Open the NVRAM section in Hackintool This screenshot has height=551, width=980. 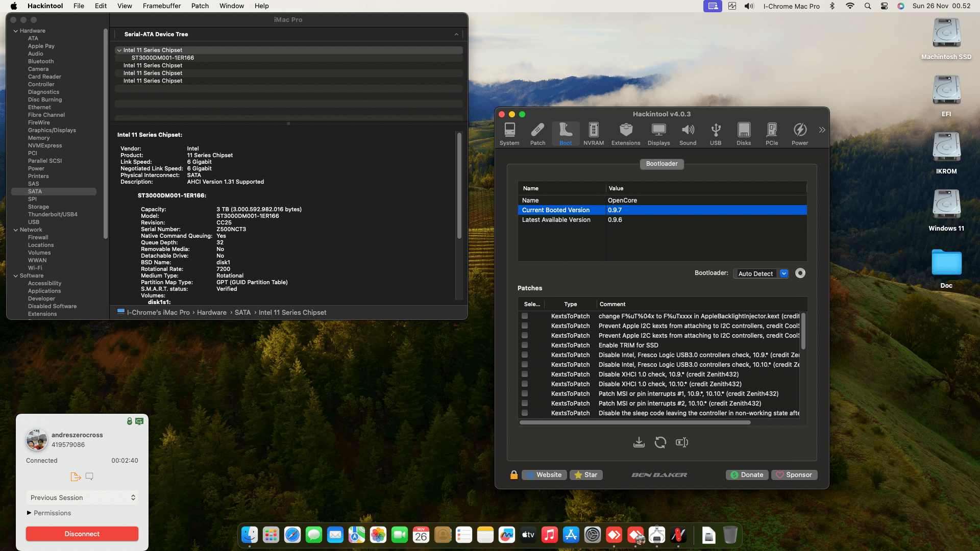click(594, 134)
